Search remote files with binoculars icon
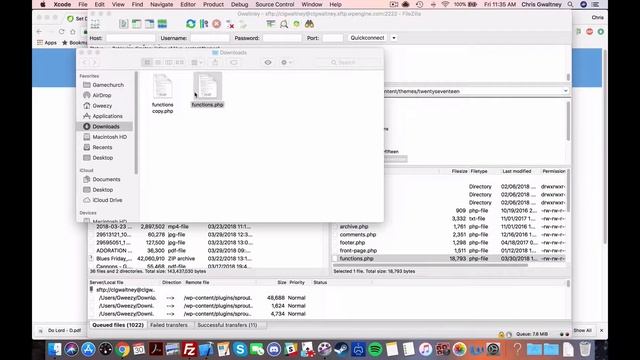The width and height of the screenshot is (640, 360). 309,24
